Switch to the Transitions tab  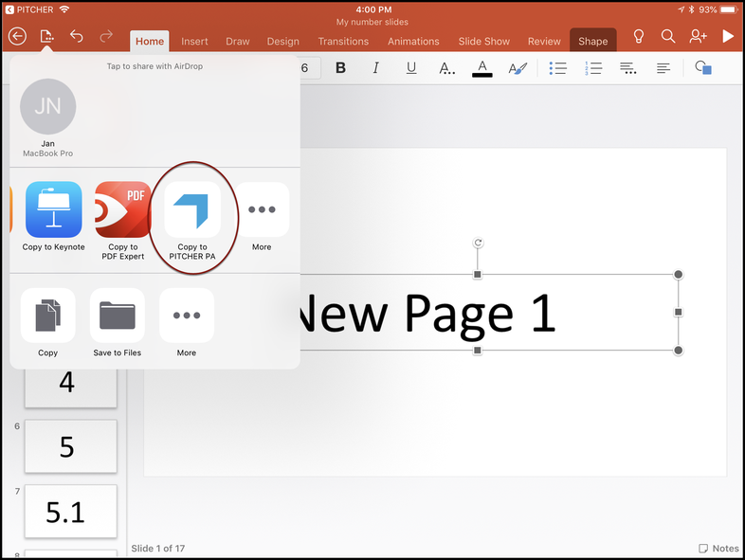[343, 42]
